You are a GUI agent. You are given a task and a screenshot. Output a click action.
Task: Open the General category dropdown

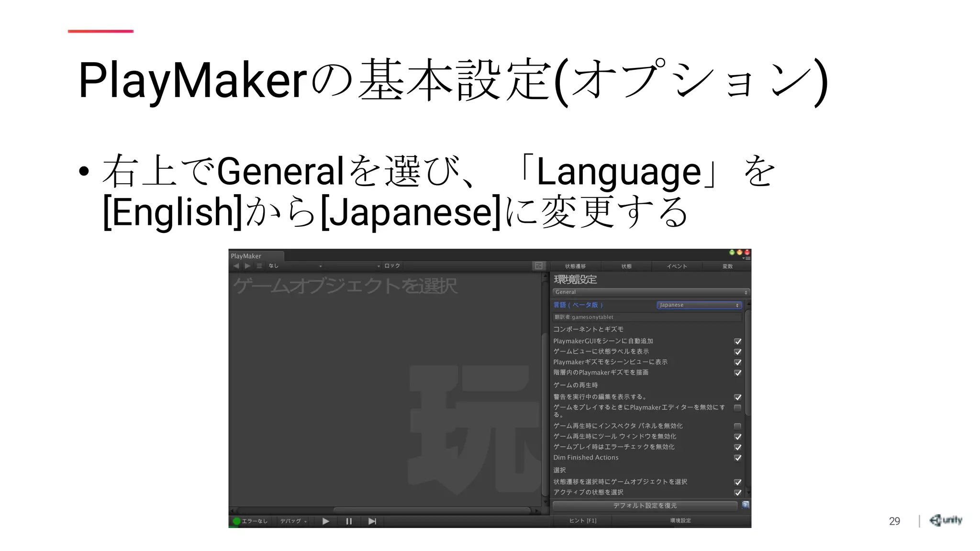(651, 292)
